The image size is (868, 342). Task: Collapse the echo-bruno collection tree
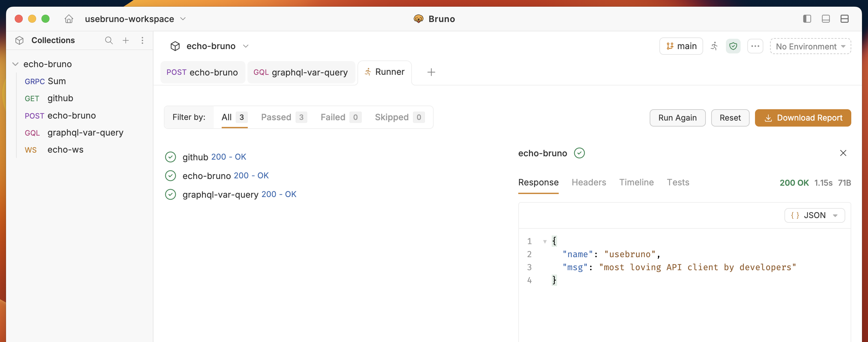click(15, 64)
